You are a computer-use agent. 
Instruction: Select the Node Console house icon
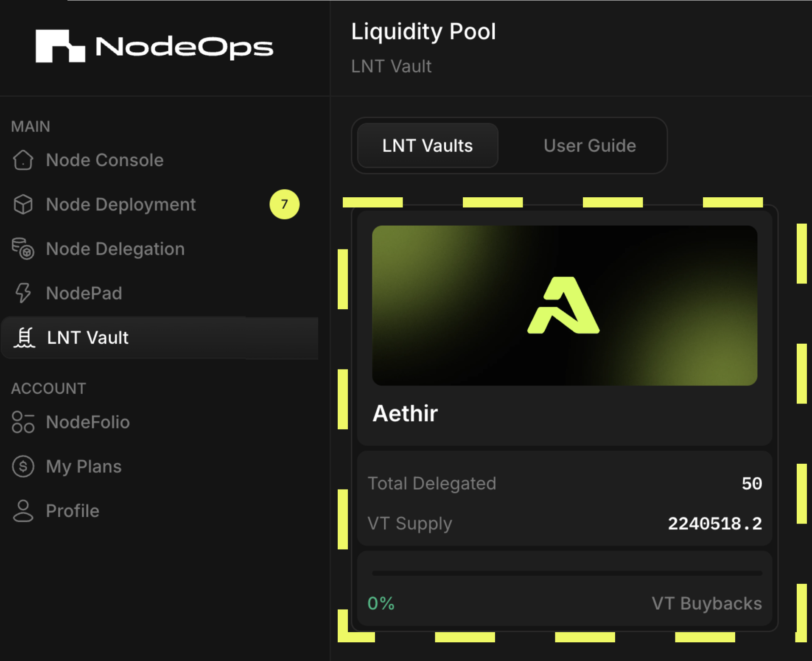(23, 160)
